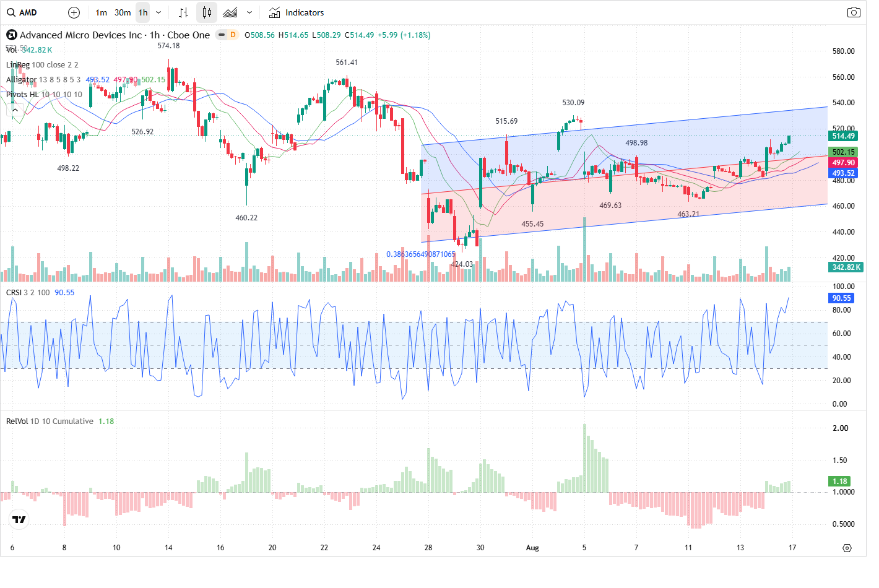Click the TradingView logo
The height and width of the screenshot is (588, 879).
coord(19,519)
